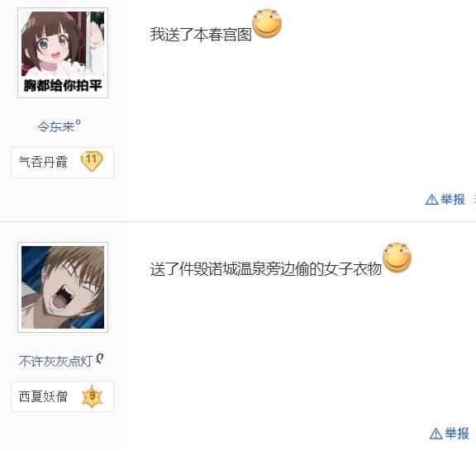Click the smiley emoji after 春宫图
Viewport: 476px width, 450px height.
point(267,24)
